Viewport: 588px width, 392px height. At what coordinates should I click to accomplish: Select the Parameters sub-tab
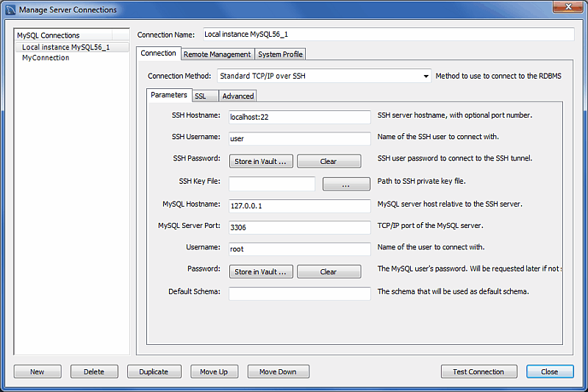click(169, 95)
